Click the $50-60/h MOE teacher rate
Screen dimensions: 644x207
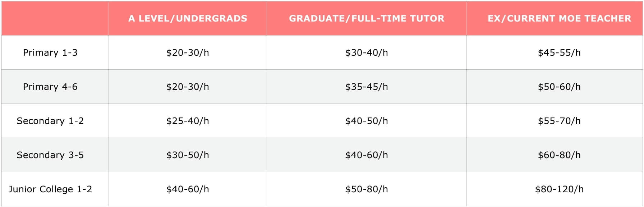(559, 87)
